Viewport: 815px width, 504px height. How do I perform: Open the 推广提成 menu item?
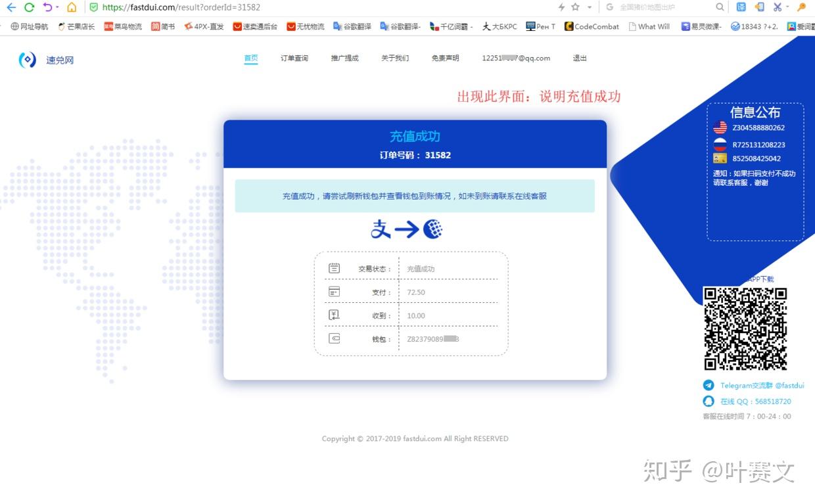(x=344, y=58)
